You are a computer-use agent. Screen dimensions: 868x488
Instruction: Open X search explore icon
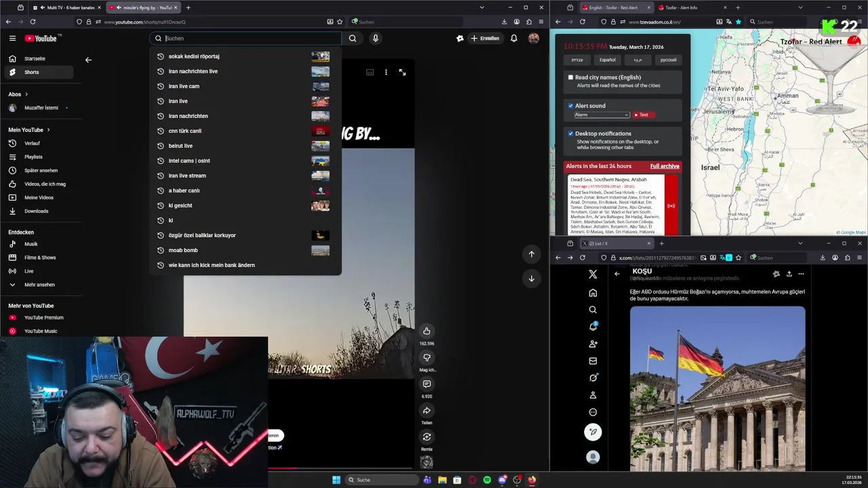pyautogui.click(x=593, y=310)
